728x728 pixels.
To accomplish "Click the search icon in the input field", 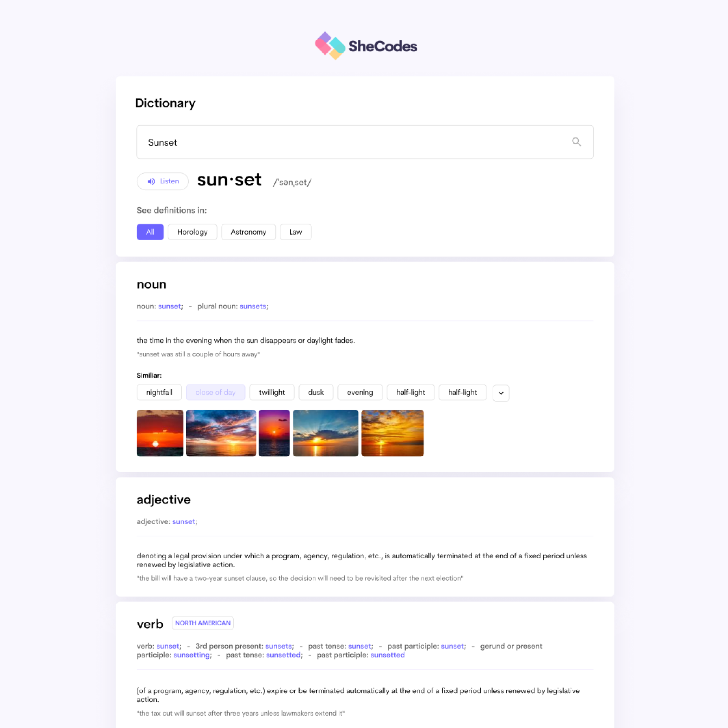I will 576,142.
